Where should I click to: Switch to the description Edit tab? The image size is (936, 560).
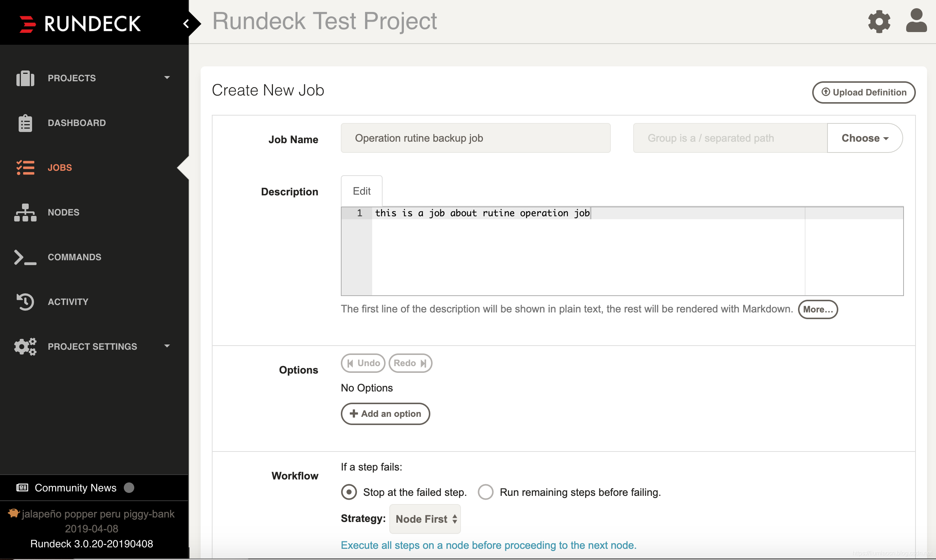tap(362, 191)
